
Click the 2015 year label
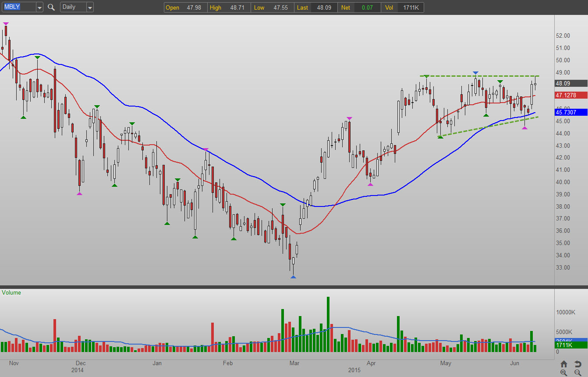pos(354,370)
